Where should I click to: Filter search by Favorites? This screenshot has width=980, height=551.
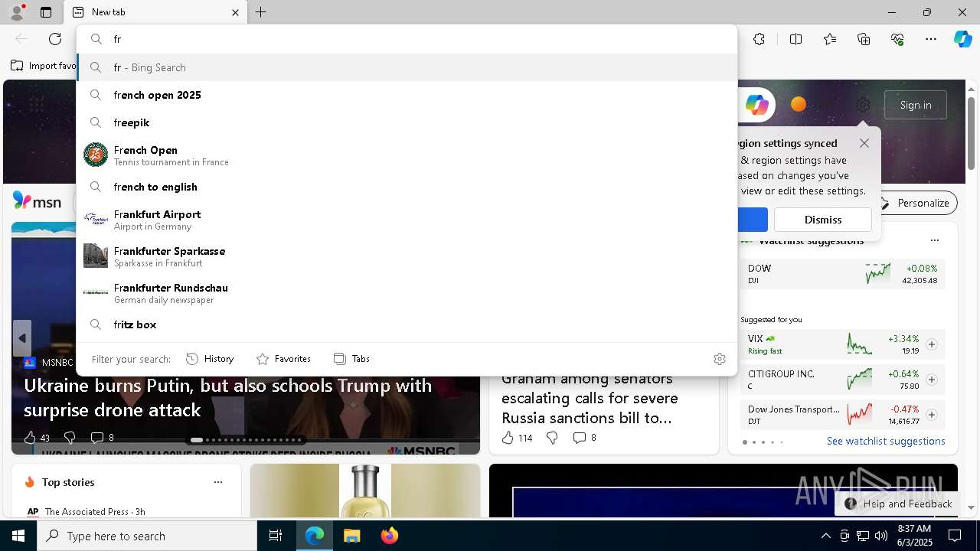click(x=283, y=359)
